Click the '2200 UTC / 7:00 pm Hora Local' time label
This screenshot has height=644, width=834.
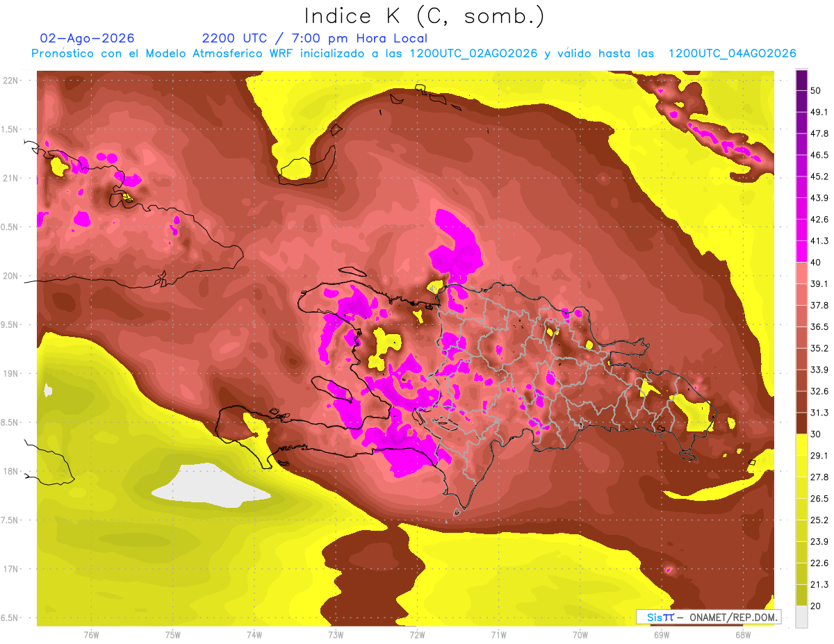point(315,38)
